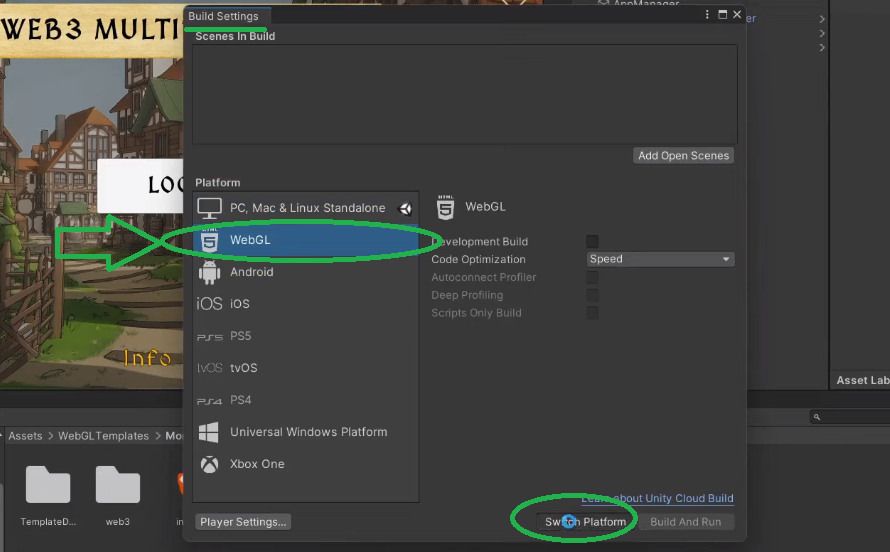890x552 pixels.
Task: Click the Code Optimization label
Action: click(x=478, y=259)
